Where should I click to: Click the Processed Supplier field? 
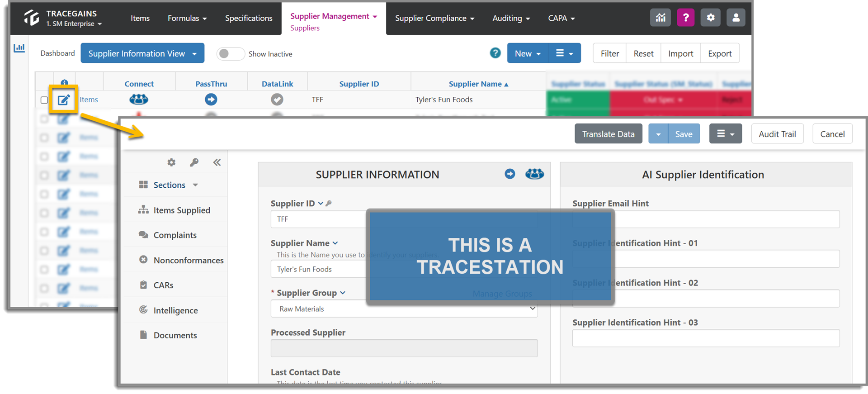pyautogui.click(x=404, y=348)
